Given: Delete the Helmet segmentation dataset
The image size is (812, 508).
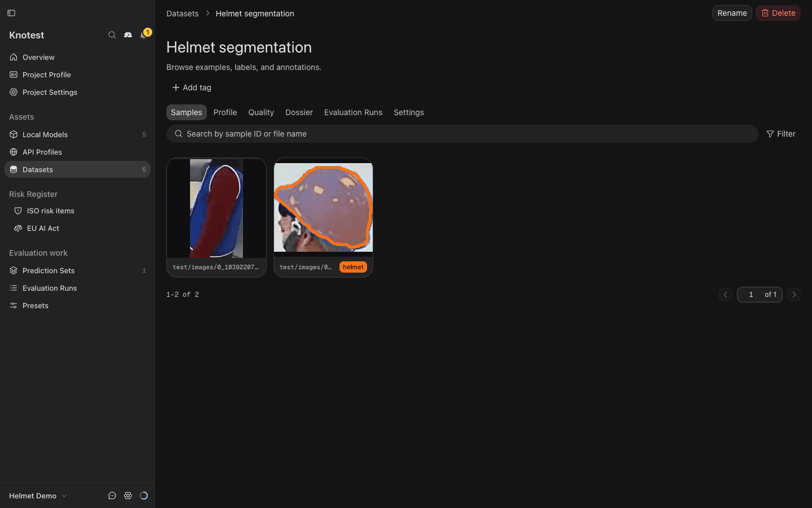Looking at the screenshot, I should click(x=778, y=13).
